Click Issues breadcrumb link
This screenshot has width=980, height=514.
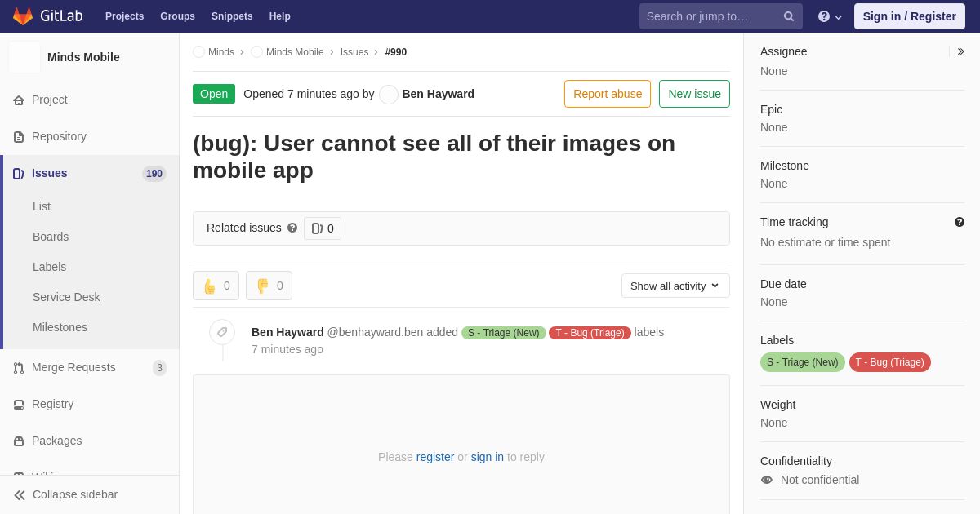(x=354, y=52)
